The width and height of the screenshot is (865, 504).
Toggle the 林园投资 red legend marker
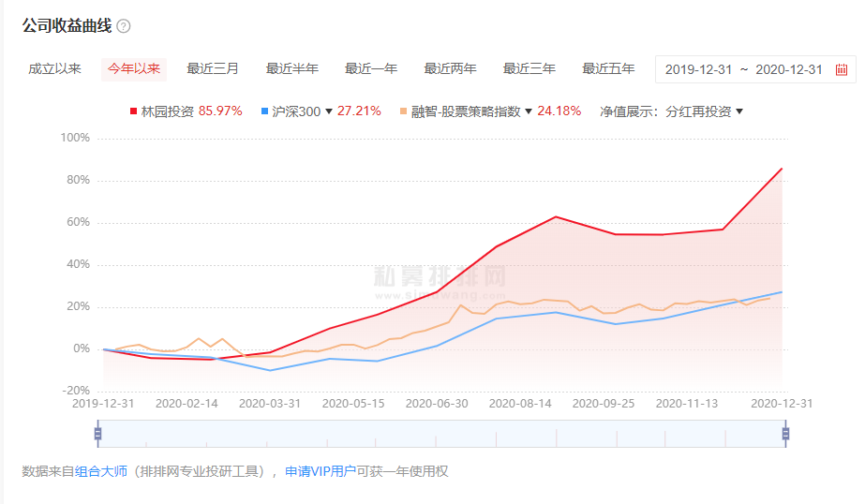point(133,111)
